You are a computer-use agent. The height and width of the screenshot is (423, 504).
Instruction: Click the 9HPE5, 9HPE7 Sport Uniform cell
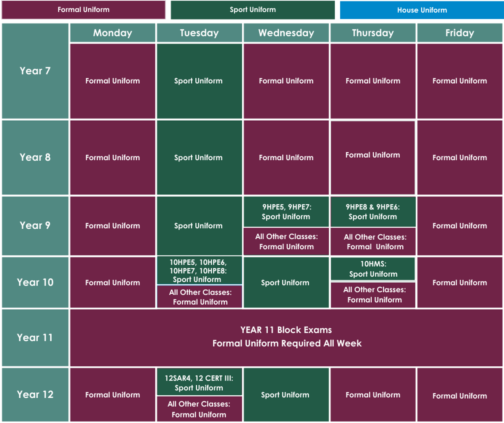[286, 212]
